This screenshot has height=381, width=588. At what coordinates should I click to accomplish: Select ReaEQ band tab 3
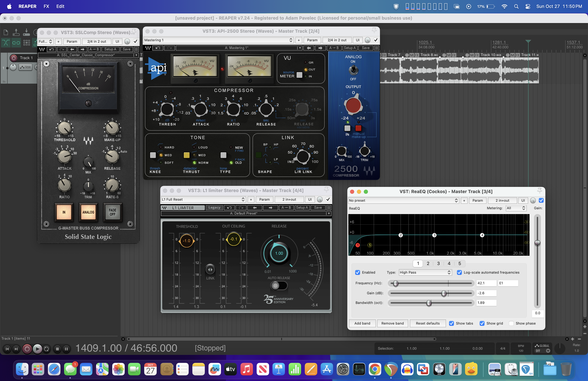[x=438, y=264]
